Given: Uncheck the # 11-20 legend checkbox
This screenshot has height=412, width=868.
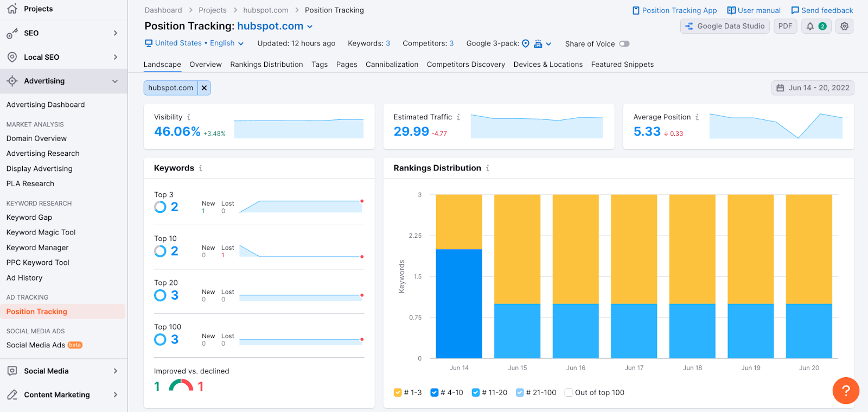Looking at the screenshot, I should tap(476, 392).
